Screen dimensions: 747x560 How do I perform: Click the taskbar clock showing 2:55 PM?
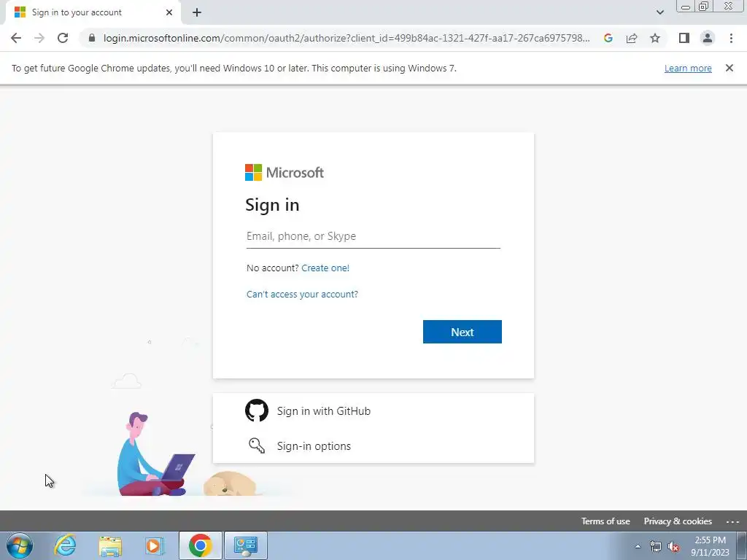click(x=710, y=546)
